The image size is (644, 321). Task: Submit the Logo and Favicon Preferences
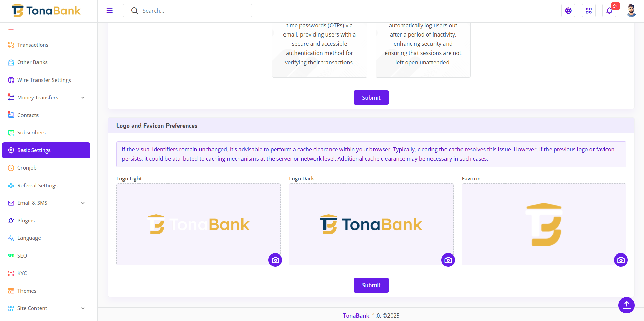click(x=371, y=285)
